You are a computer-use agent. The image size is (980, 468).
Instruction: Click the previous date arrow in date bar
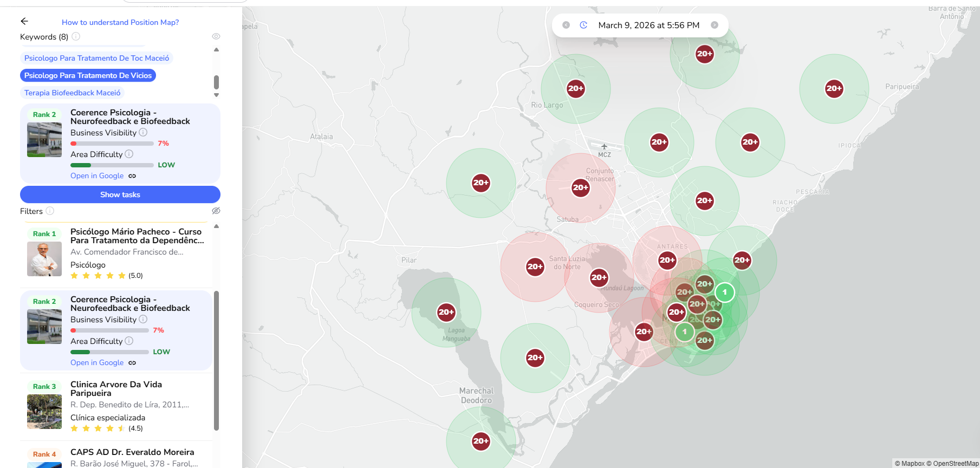click(x=566, y=25)
